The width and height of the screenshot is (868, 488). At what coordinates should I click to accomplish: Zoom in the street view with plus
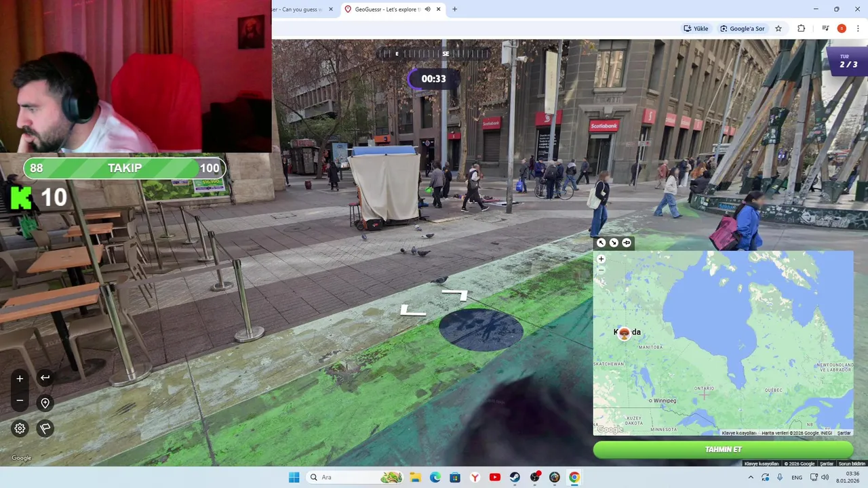(x=20, y=378)
